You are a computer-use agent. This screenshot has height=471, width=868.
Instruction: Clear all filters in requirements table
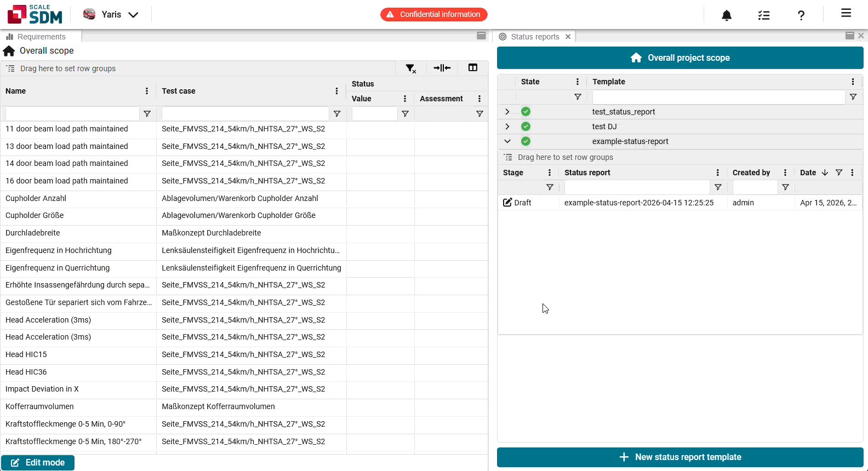pyautogui.click(x=411, y=68)
